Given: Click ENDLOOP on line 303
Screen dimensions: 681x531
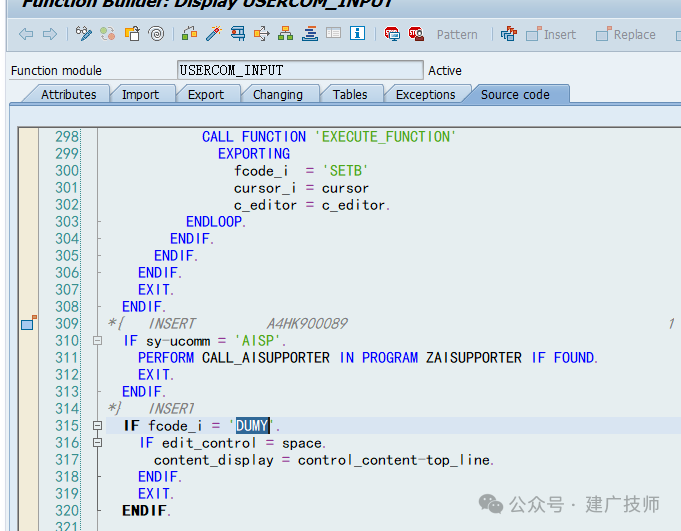Looking at the screenshot, I should pos(216,222).
